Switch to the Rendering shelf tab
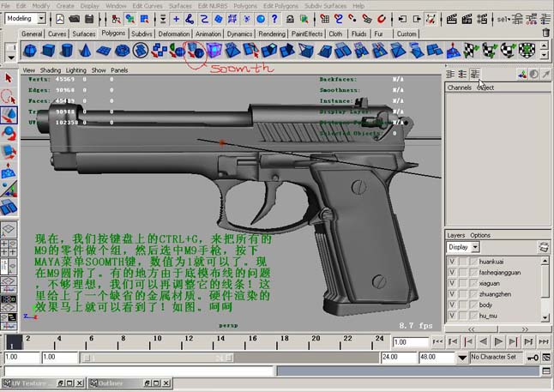The image size is (554, 392). point(272,34)
